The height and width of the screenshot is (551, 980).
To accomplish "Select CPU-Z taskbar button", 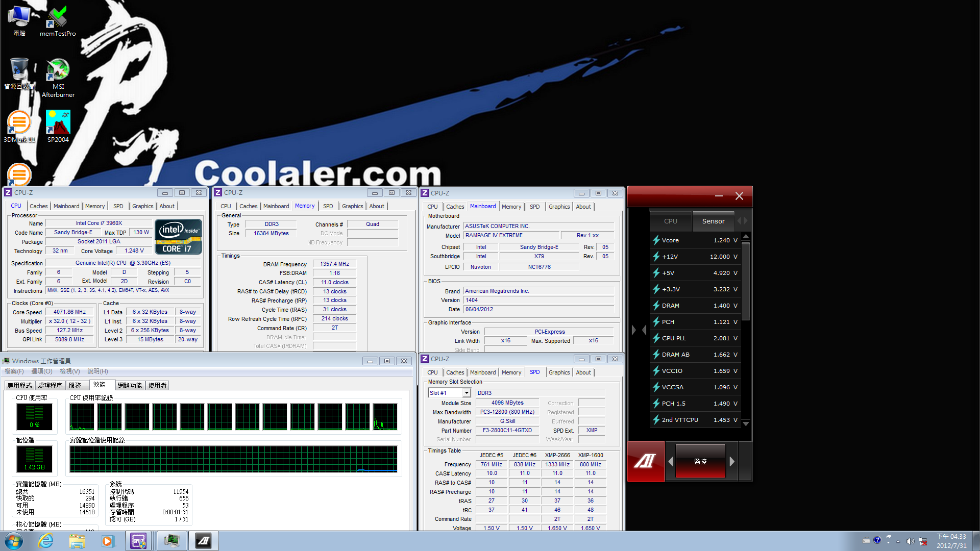I will point(138,541).
